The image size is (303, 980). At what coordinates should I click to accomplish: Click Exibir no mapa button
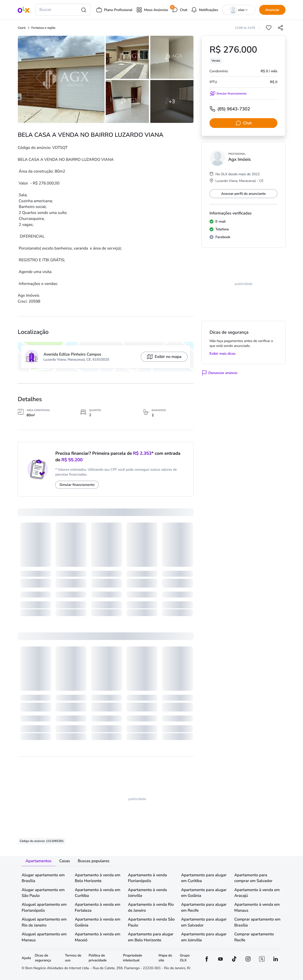[164, 356]
